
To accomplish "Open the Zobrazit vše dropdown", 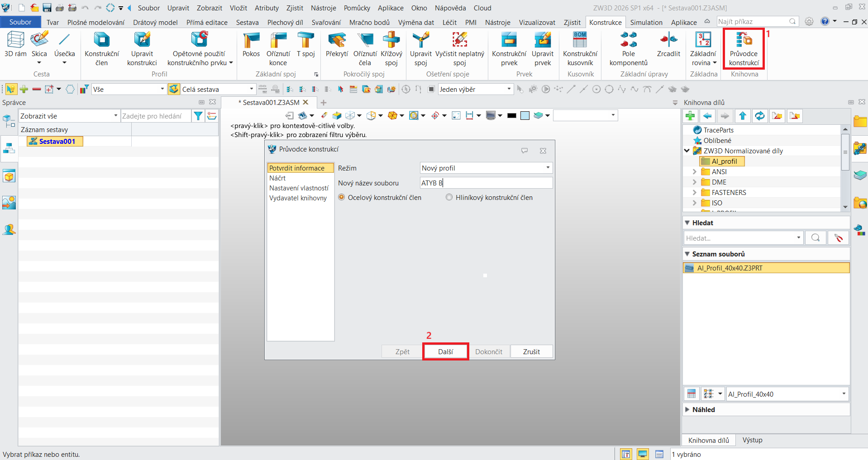I will click(x=69, y=116).
